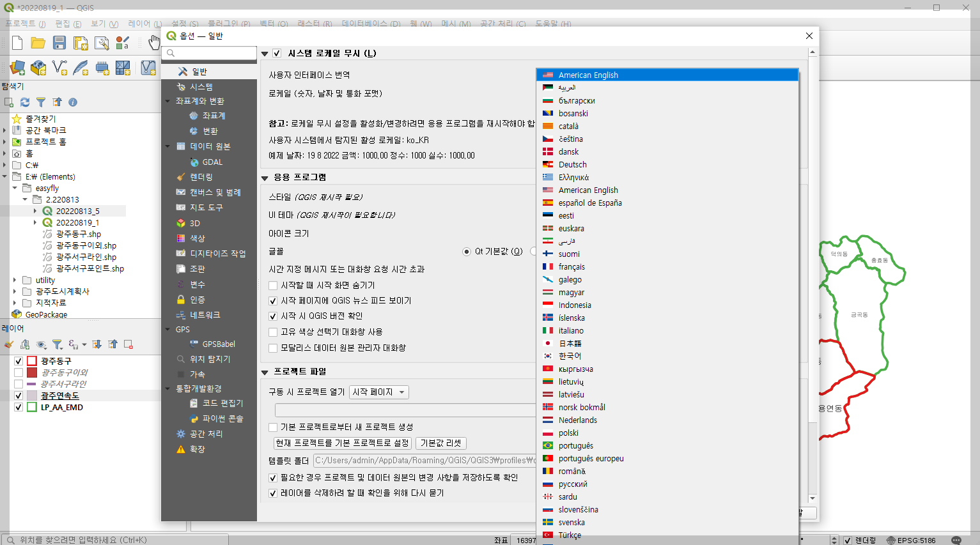Select the Pan Map hand tool
Viewport: 980px width, 545px height.
tap(153, 43)
